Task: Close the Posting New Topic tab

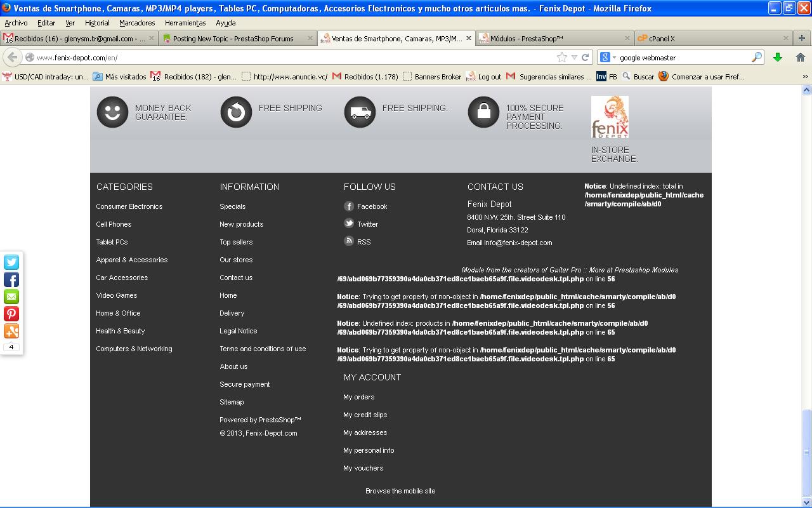Action: coord(310,38)
